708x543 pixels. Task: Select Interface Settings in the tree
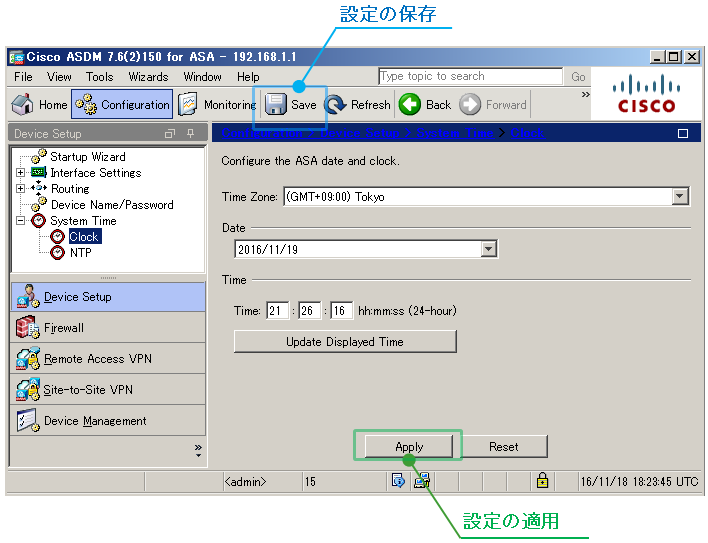click(x=96, y=172)
